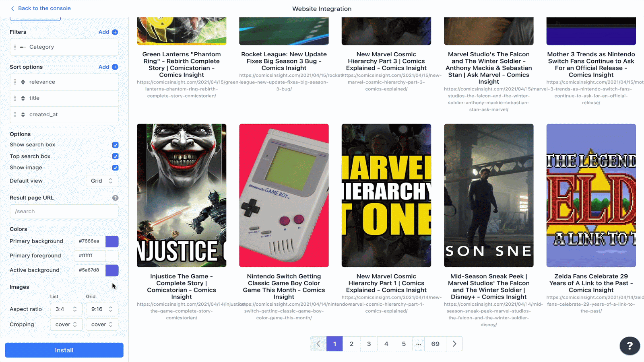
Task: Click the category type icon in Category filter
Action: pyautogui.click(x=23, y=47)
